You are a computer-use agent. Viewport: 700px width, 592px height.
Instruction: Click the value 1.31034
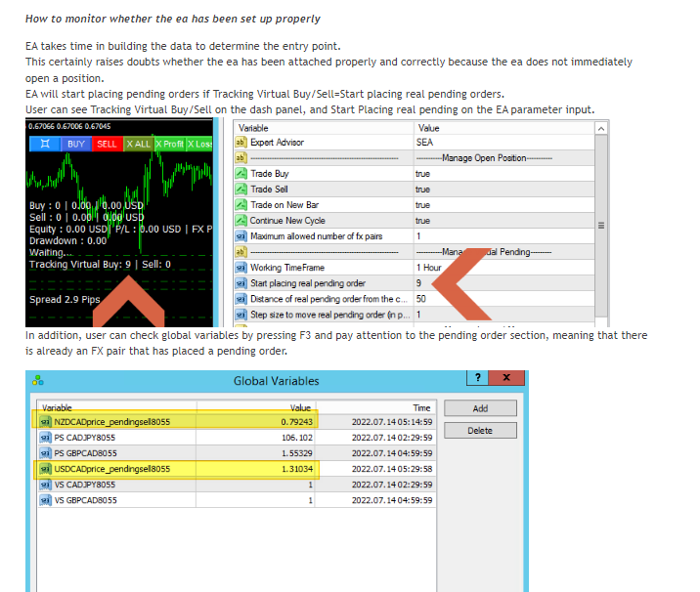297,469
